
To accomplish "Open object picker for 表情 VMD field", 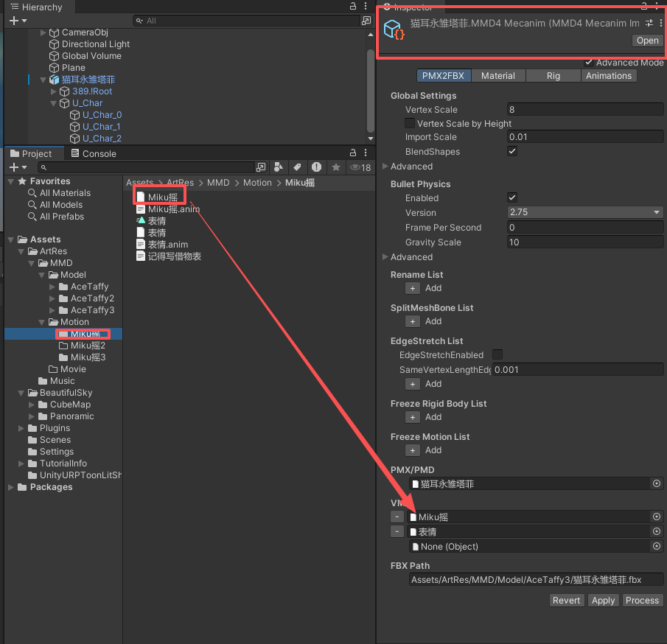I will point(657,532).
